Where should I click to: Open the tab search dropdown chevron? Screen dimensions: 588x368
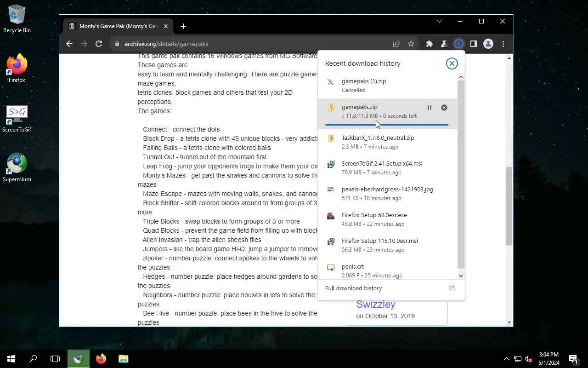tap(439, 21)
